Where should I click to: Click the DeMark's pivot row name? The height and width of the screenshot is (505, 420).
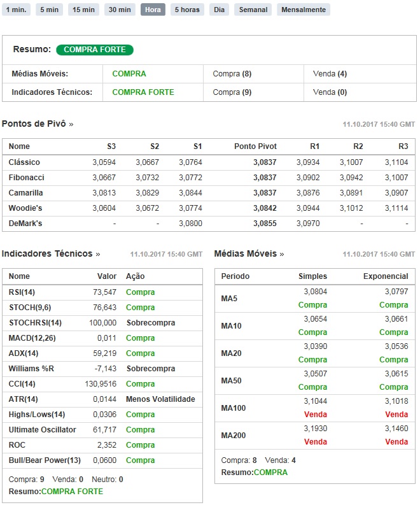[x=25, y=223]
